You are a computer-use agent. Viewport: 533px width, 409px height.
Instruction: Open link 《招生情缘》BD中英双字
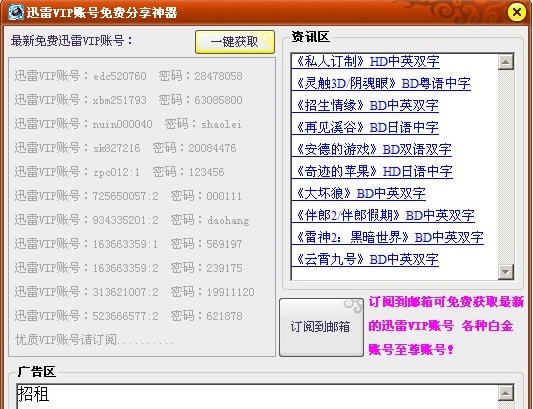click(366, 105)
